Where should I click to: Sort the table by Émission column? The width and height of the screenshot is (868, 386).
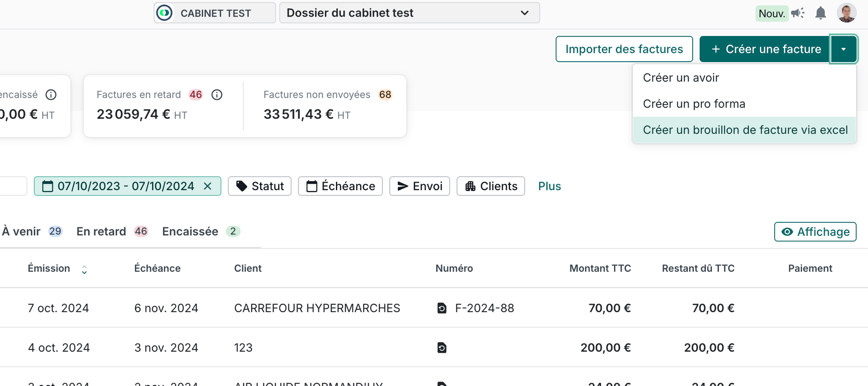point(84,270)
